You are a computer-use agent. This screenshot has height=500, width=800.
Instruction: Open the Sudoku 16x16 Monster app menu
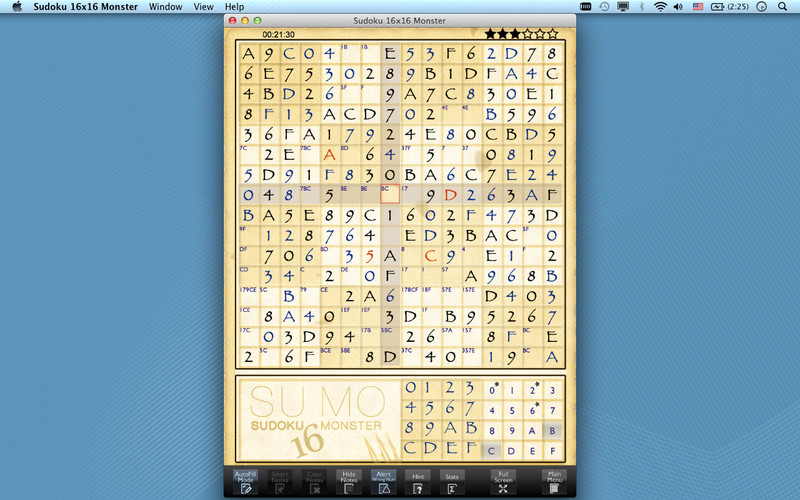pyautogui.click(x=86, y=7)
